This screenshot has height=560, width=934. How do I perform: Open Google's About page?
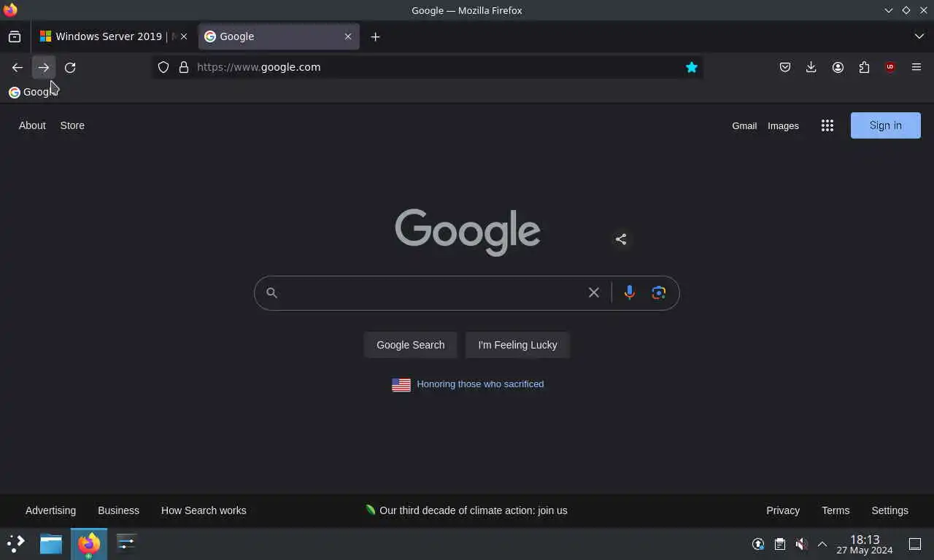click(32, 125)
